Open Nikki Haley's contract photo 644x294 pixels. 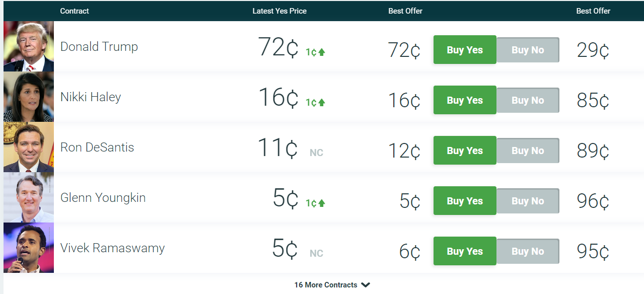(x=29, y=97)
